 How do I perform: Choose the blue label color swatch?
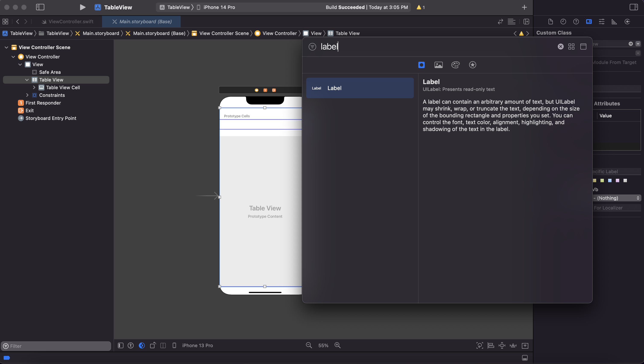click(x=610, y=181)
